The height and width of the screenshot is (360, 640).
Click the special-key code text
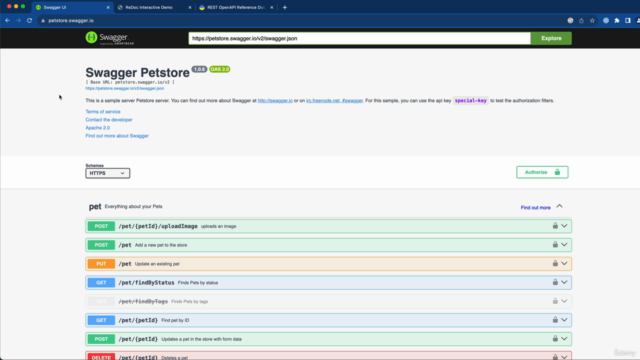[471, 100]
